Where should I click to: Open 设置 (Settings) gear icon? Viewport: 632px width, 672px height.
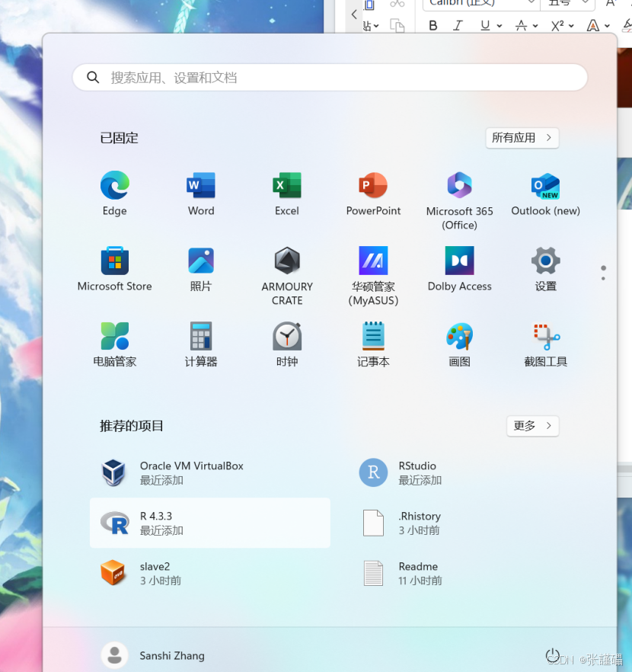click(545, 269)
